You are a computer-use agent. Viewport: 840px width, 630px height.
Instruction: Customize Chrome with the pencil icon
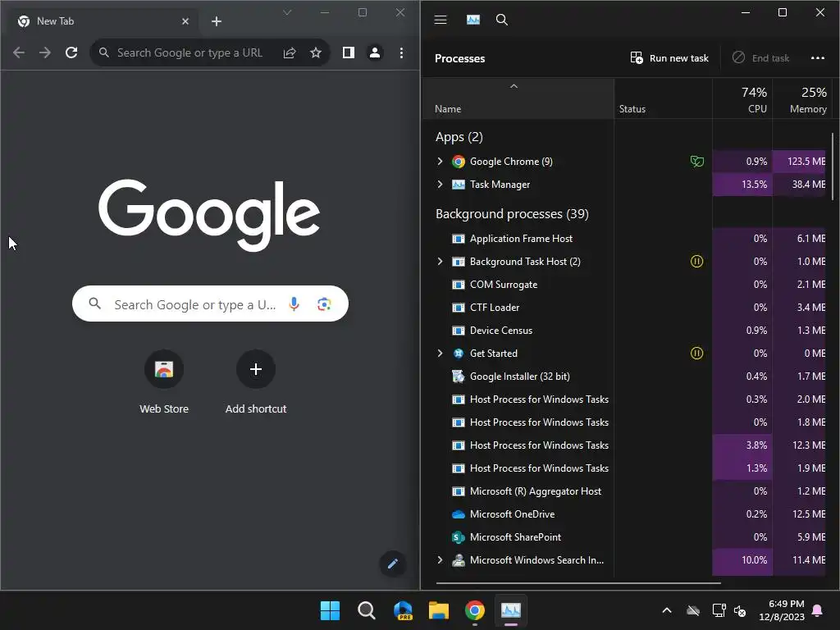(393, 564)
